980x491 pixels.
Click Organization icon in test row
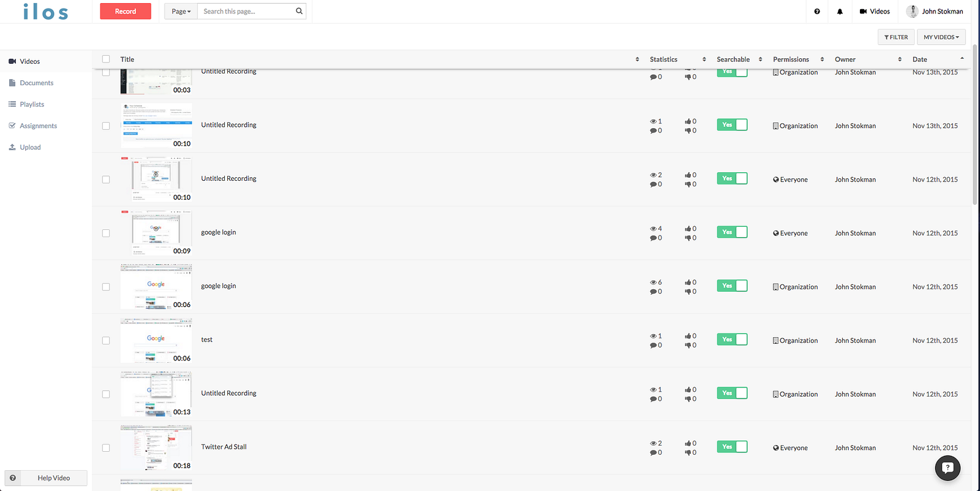pos(775,340)
